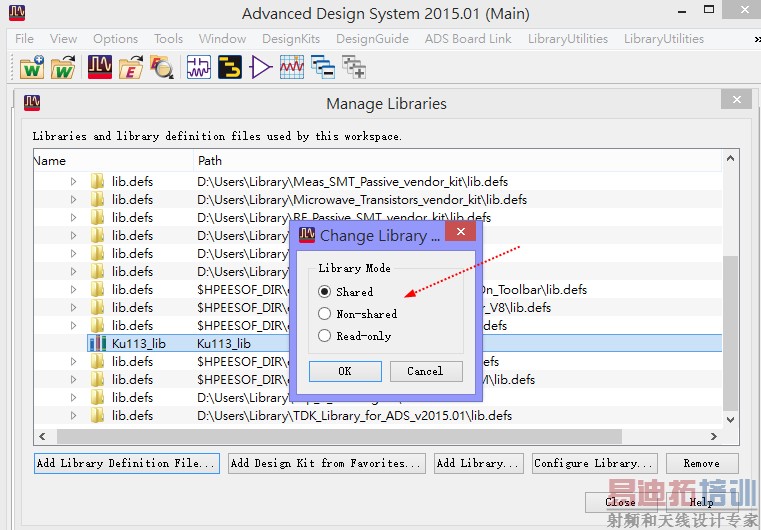
Task: Click the Add Library button
Action: tap(479, 464)
